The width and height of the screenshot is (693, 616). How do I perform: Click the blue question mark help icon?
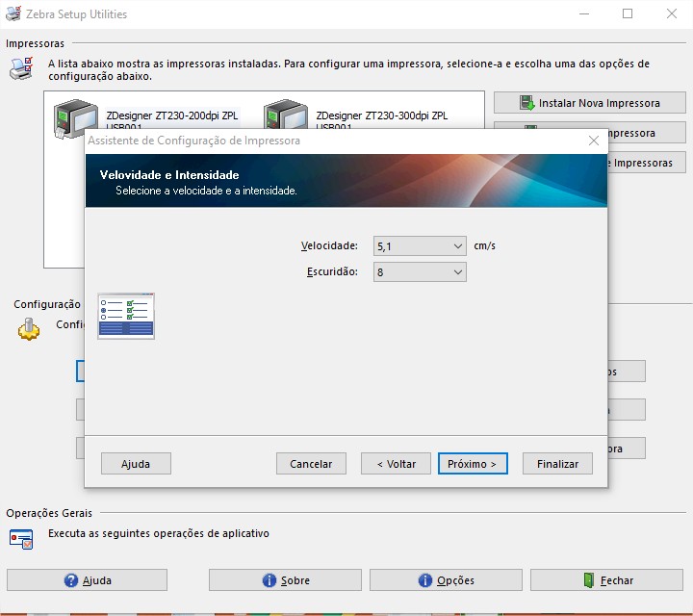[x=70, y=579]
